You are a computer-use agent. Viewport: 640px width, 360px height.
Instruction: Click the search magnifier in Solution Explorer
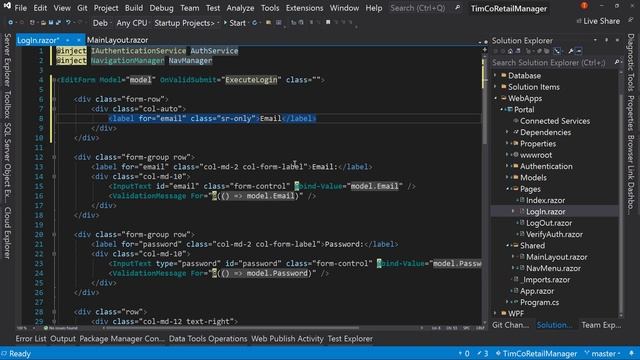pyautogui.click(x=617, y=62)
